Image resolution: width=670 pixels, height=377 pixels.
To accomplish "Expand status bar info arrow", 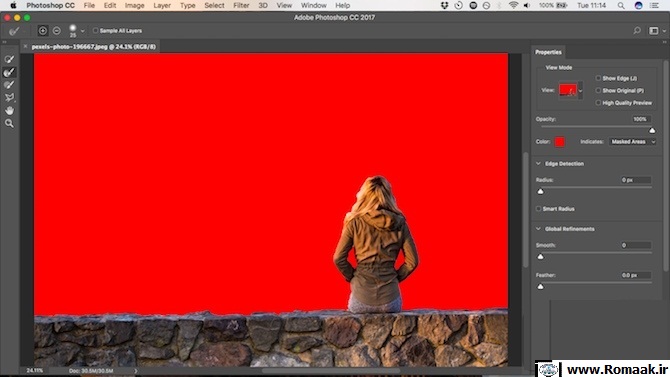I will (x=136, y=371).
